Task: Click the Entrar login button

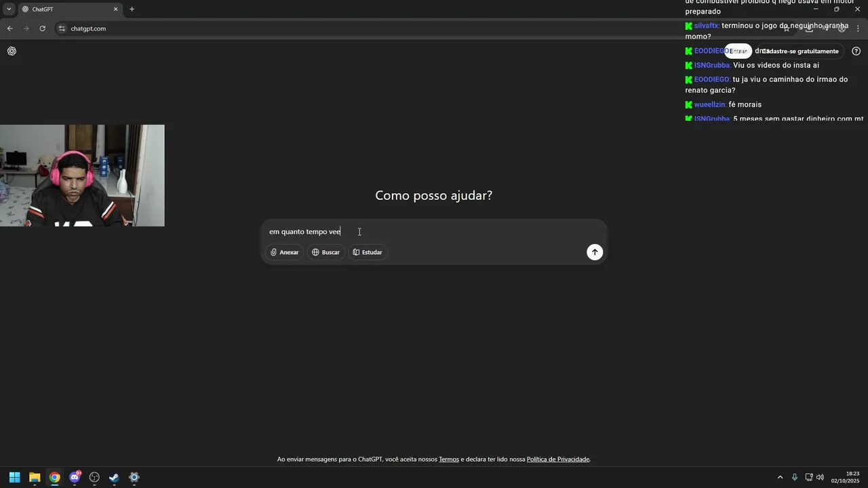Action: [x=738, y=51]
